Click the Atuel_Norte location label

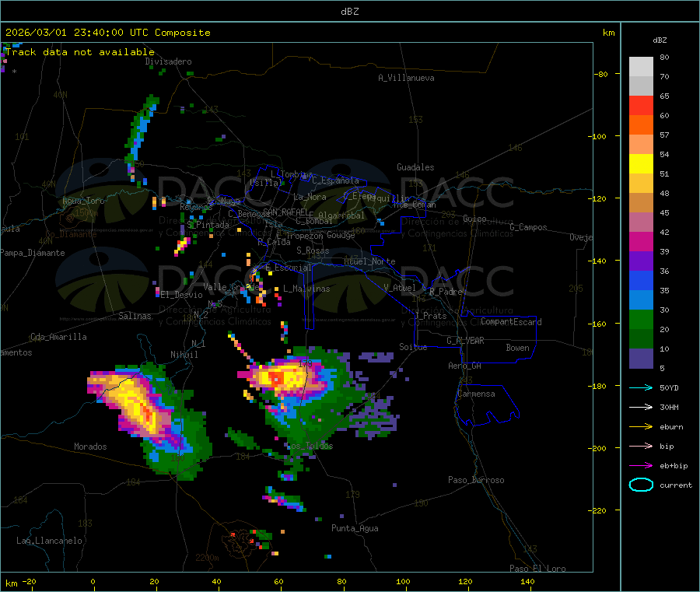click(369, 261)
